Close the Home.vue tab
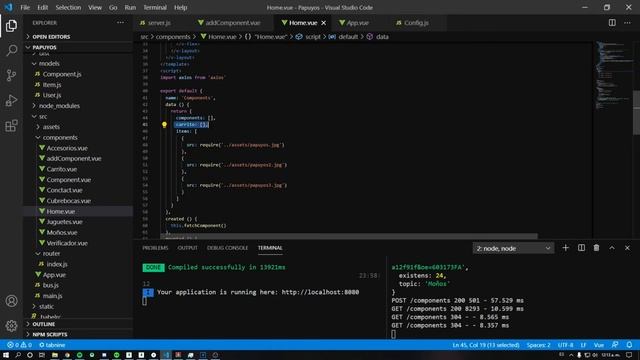This screenshot has width=640, height=360. (x=324, y=23)
